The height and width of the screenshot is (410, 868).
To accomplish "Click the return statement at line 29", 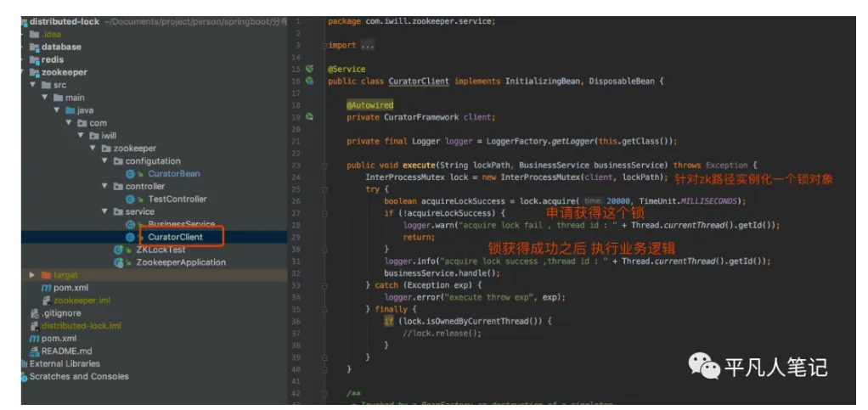I will (419, 238).
